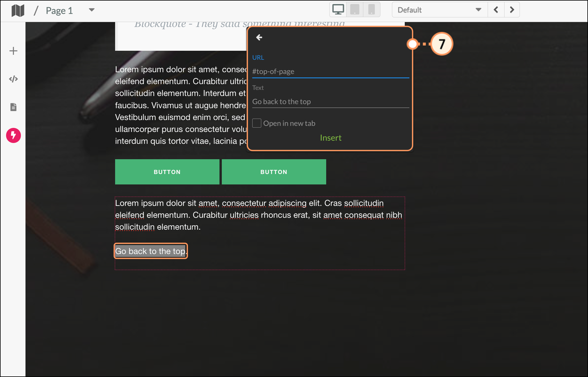The width and height of the screenshot is (588, 377).
Task: Click the map book icon in header
Action: tap(18, 11)
